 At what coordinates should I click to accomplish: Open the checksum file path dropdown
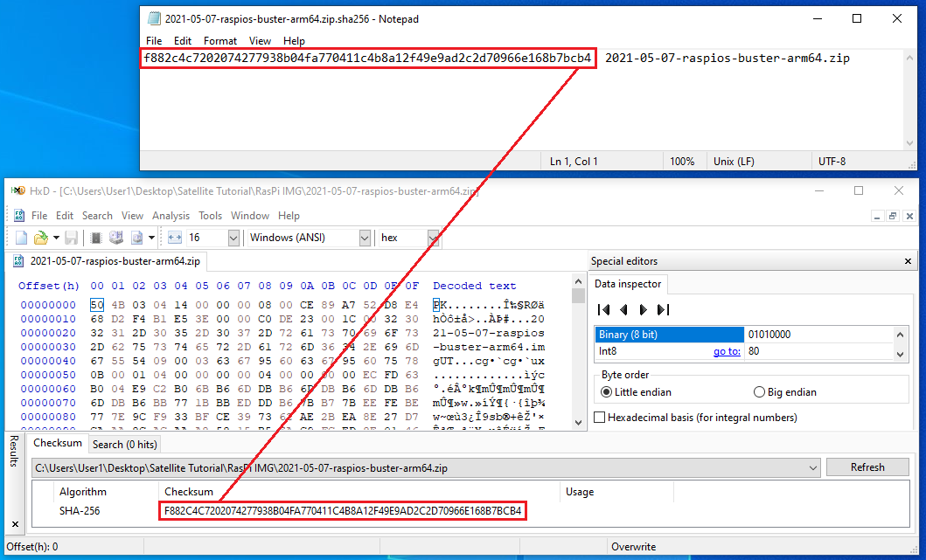[813, 467]
